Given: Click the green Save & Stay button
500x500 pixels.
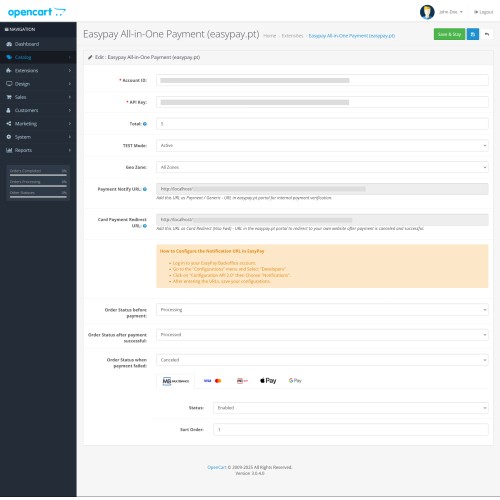Looking at the screenshot, I should click(x=449, y=34).
